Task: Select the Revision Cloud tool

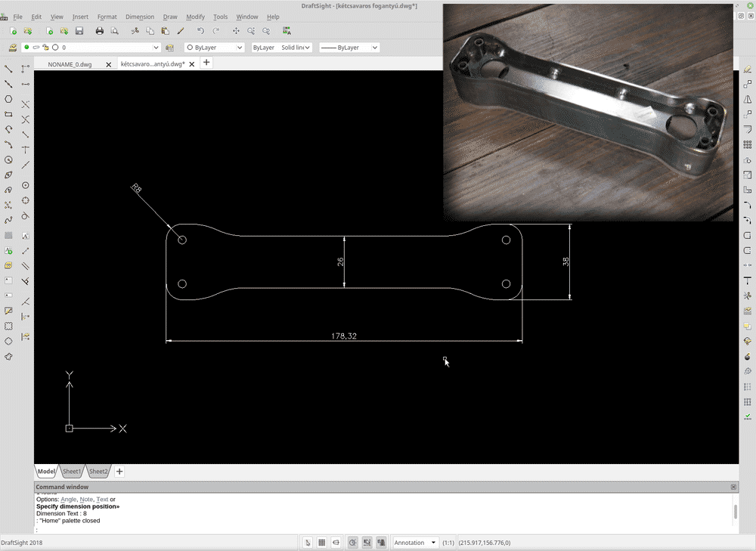Action: coord(8,357)
